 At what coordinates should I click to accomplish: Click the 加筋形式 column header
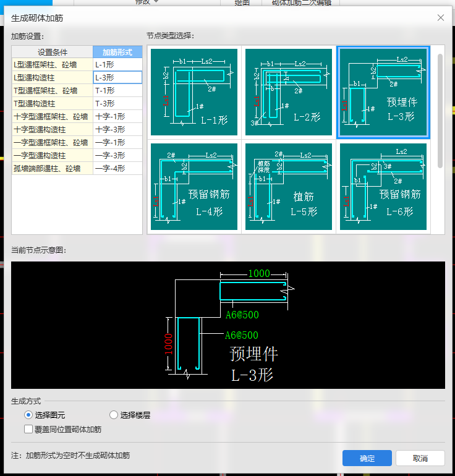tap(117, 52)
